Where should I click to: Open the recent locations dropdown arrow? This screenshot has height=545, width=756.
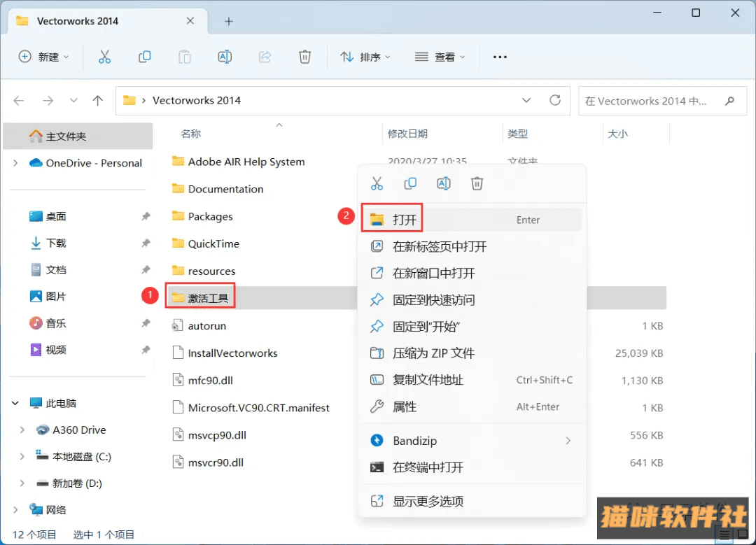(x=73, y=101)
